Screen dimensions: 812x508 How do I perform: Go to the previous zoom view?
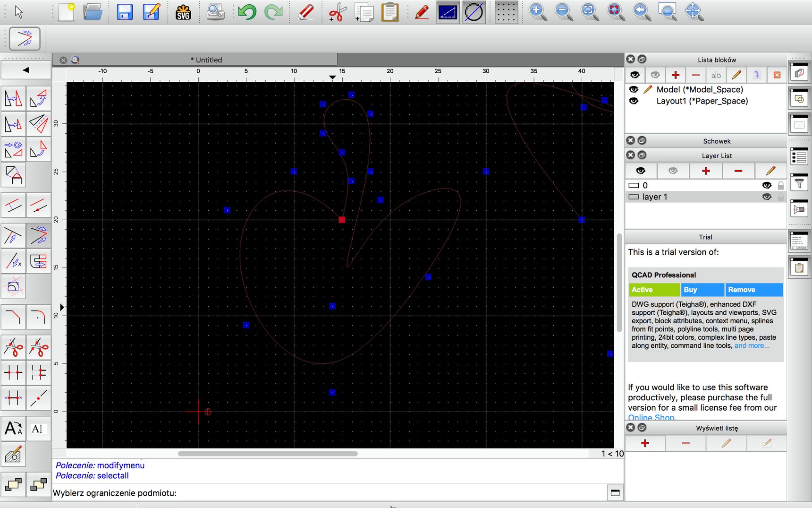[642, 12]
